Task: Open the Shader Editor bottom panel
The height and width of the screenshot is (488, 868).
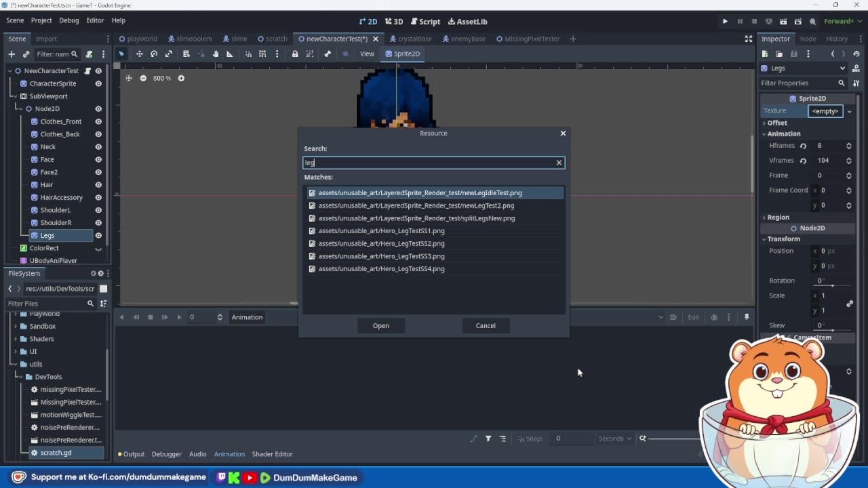Action: tap(272, 454)
